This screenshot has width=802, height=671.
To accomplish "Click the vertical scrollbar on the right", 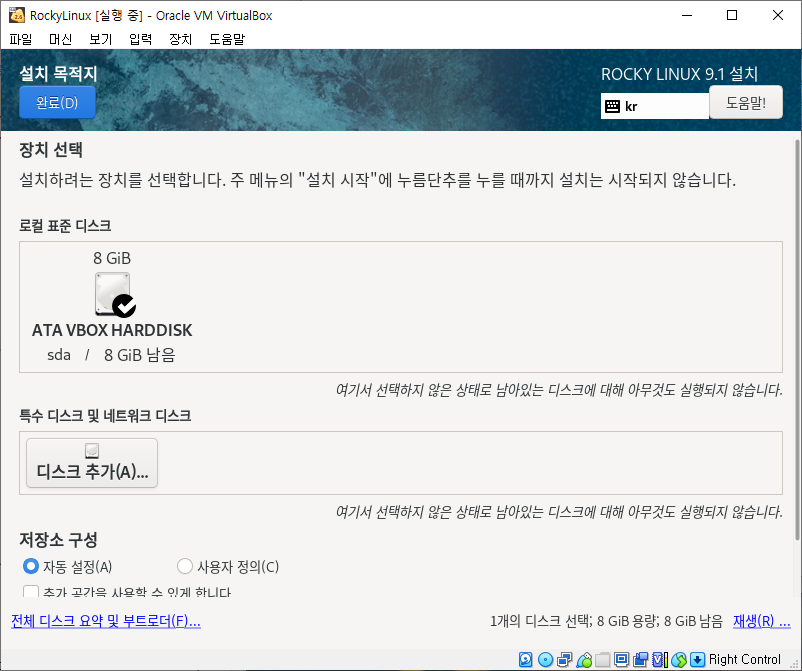I will (797, 339).
